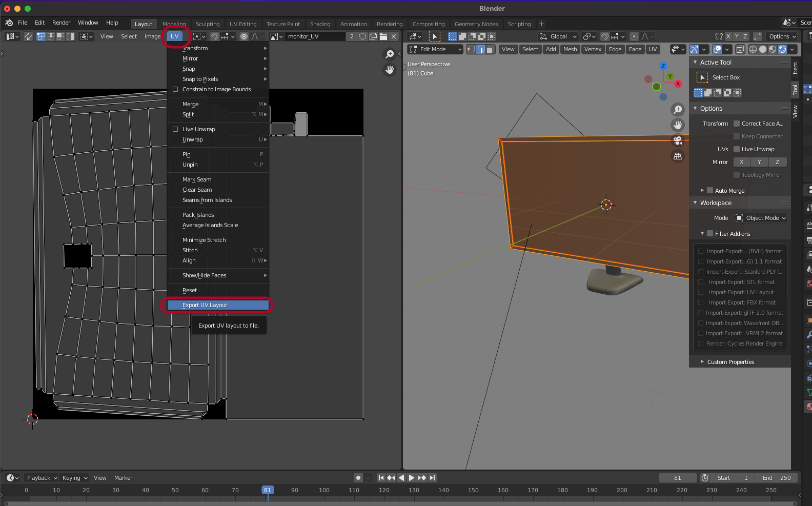Screen dimensions: 812x506
Task: Click the UV sync selection toggle icon
Action: pos(28,36)
